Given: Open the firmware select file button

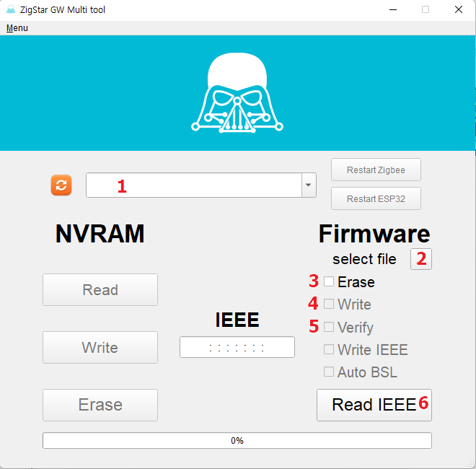Looking at the screenshot, I should point(421,259).
